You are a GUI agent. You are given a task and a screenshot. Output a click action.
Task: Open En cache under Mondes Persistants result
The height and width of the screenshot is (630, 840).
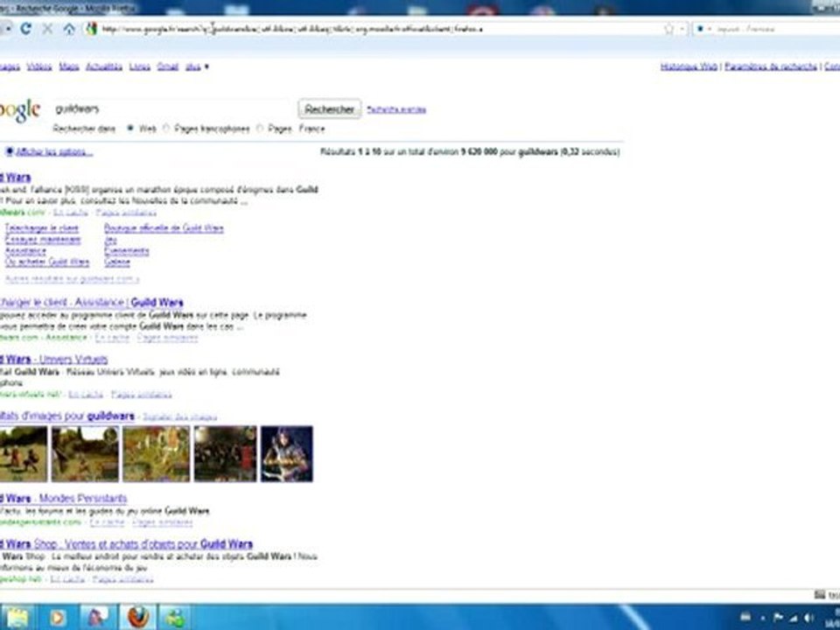(x=107, y=522)
